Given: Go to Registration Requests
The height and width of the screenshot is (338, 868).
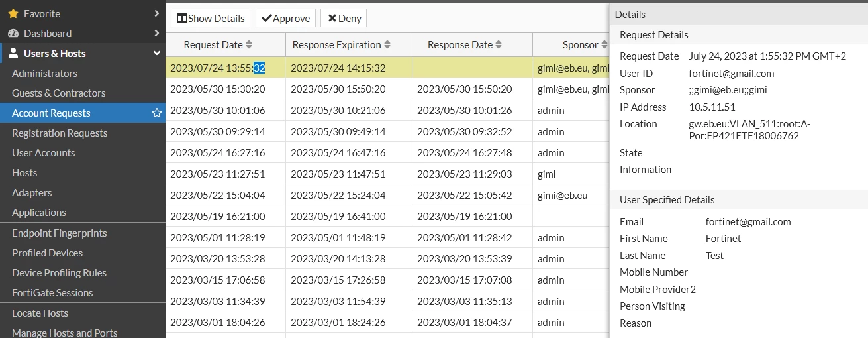Looking at the screenshot, I should click(60, 133).
